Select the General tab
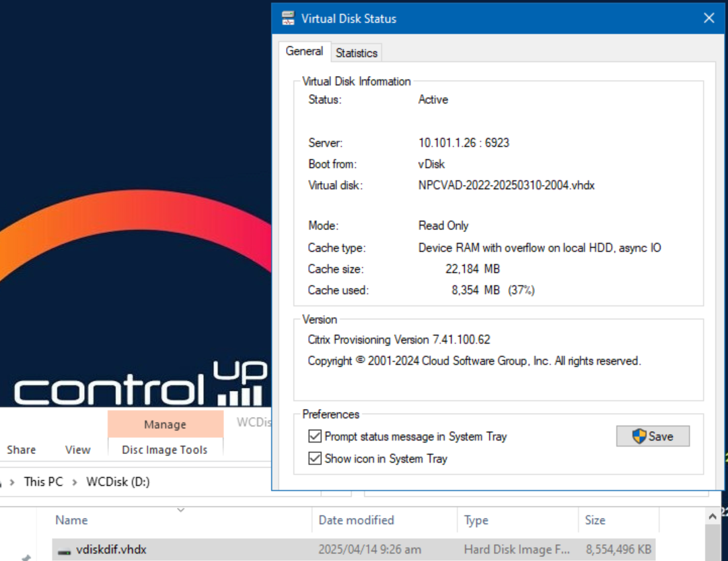Image resolution: width=728 pixels, height=561 pixels. [304, 51]
